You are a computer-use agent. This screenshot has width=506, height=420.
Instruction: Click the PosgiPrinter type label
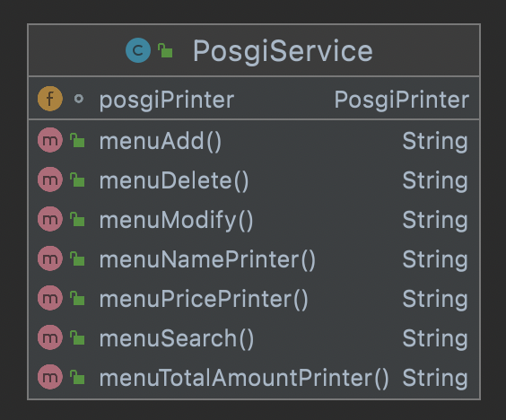[x=401, y=100]
